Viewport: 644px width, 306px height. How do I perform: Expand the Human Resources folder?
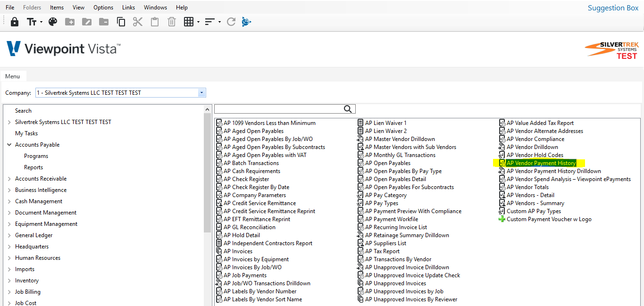pos(9,258)
